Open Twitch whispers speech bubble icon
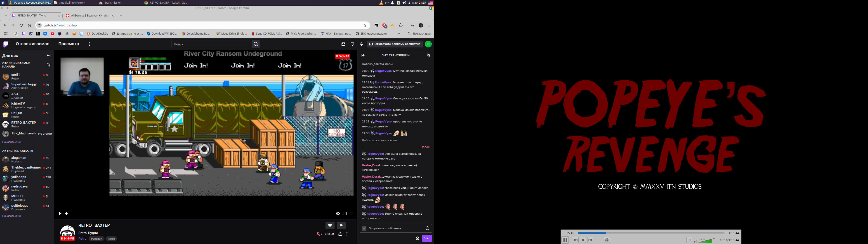 (x=352, y=44)
